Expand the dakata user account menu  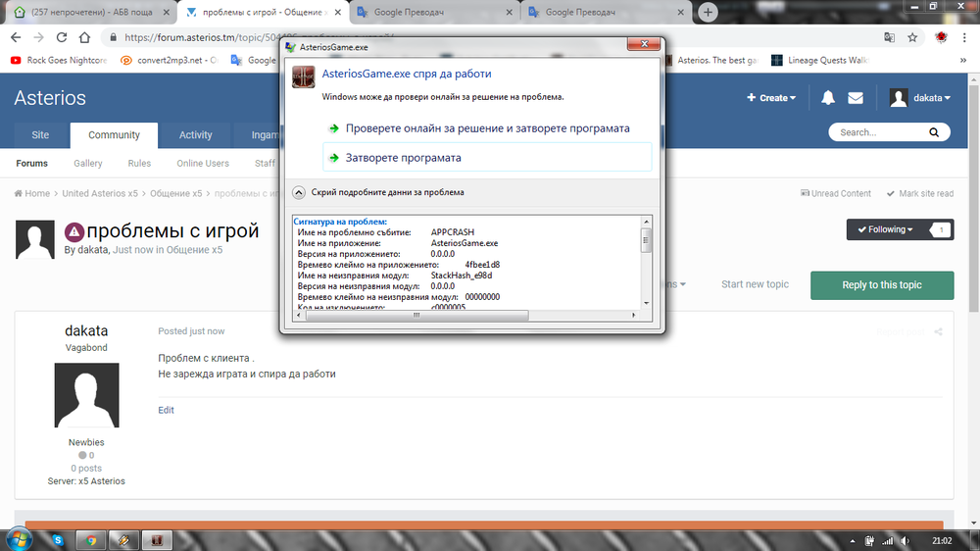coord(920,98)
